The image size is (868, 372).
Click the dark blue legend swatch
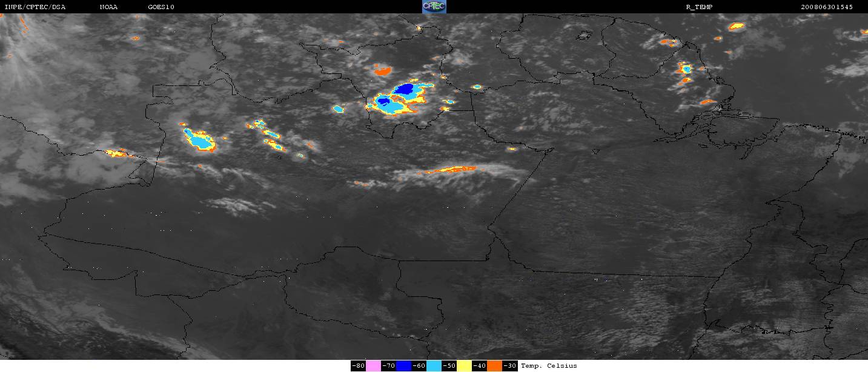point(404,366)
